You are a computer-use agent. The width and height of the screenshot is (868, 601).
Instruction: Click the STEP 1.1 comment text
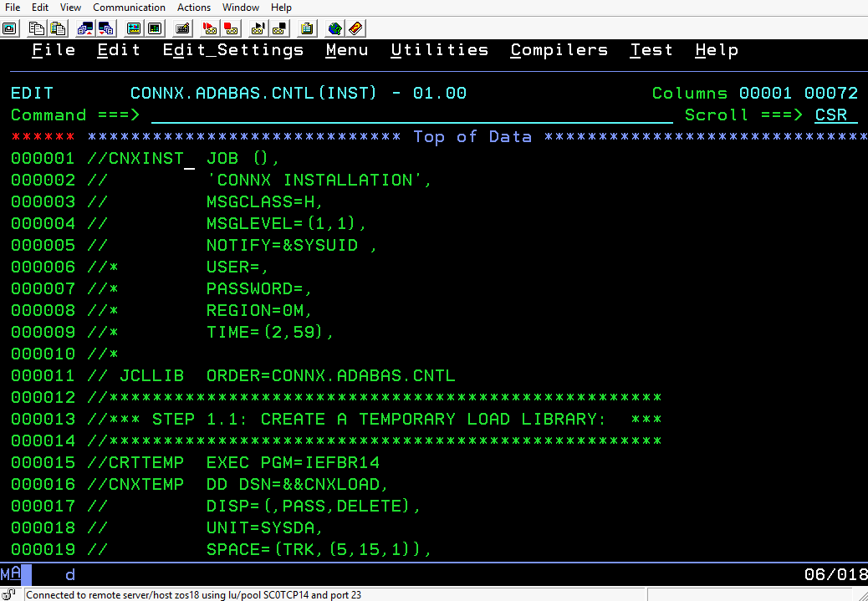click(379, 419)
